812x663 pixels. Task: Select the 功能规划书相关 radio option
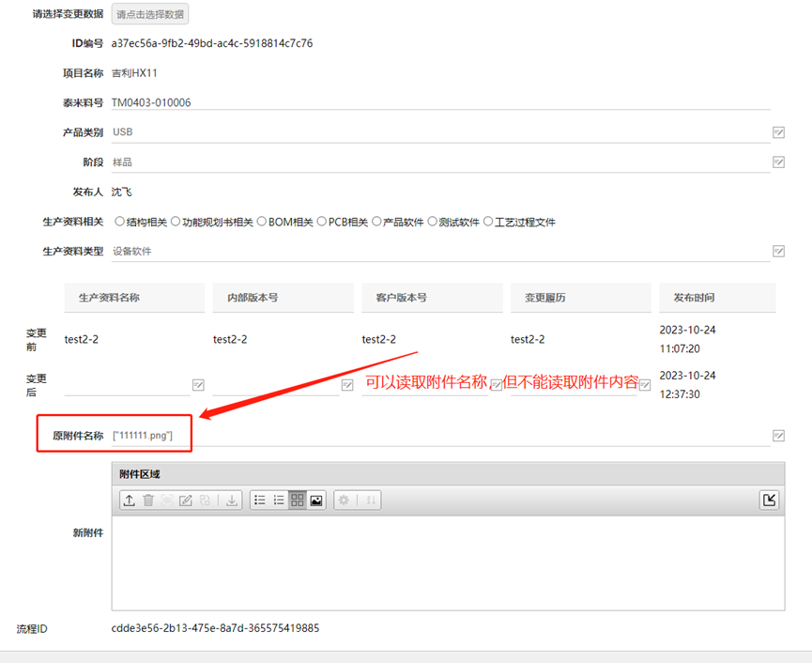[176, 222]
